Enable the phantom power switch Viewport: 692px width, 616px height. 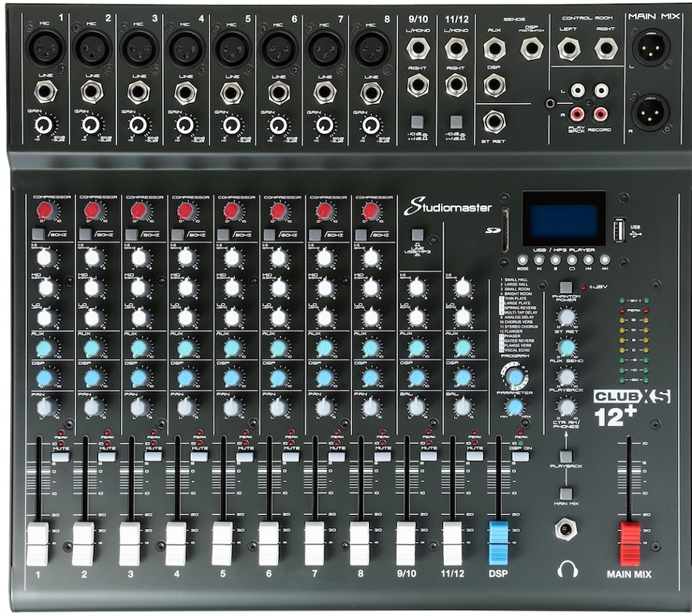pos(566,288)
